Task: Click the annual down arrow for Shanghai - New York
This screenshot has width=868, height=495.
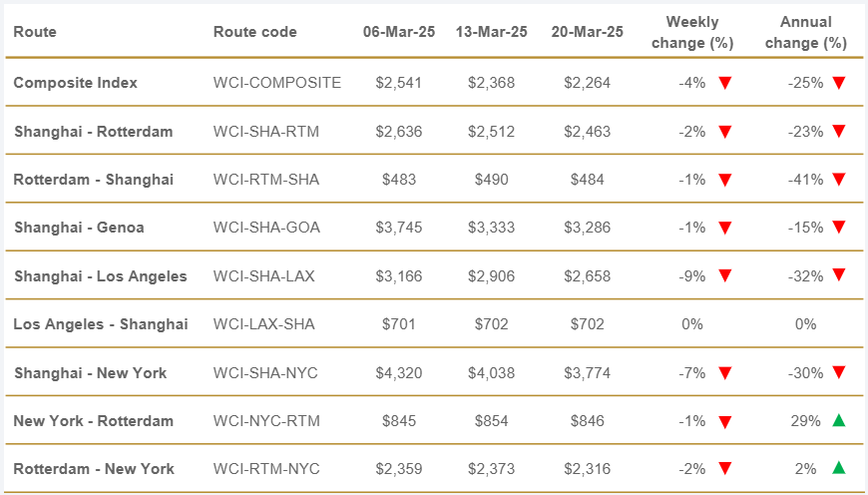Action: pos(839,373)
